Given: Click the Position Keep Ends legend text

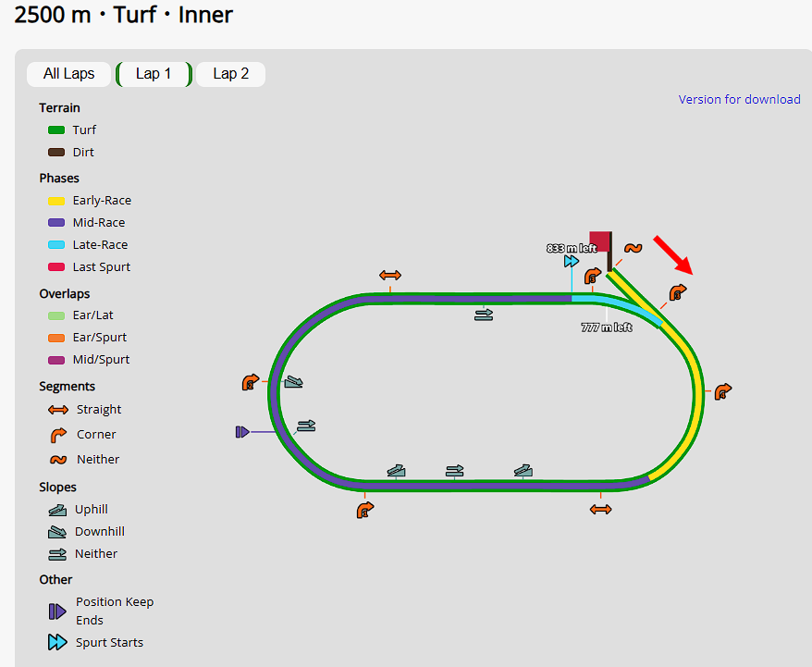Looking at the screenshot, I should pyautogui.click(x=115, y=611).
